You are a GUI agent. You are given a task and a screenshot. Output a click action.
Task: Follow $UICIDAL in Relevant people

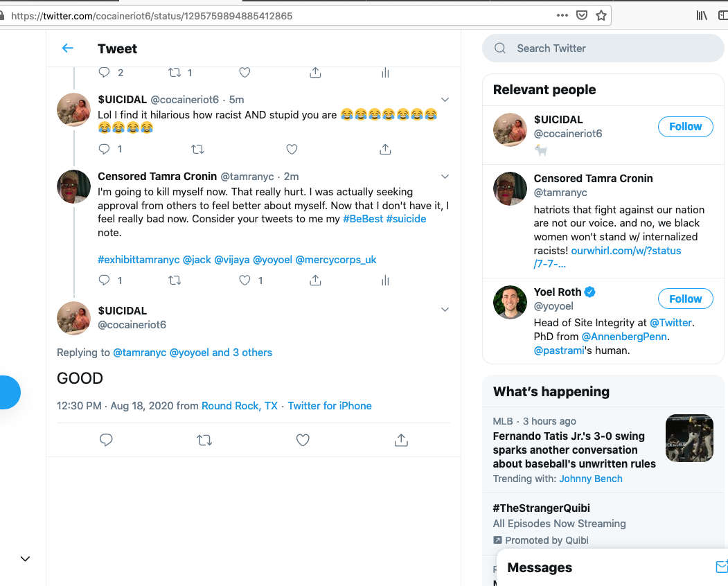(x=685, y=126)
